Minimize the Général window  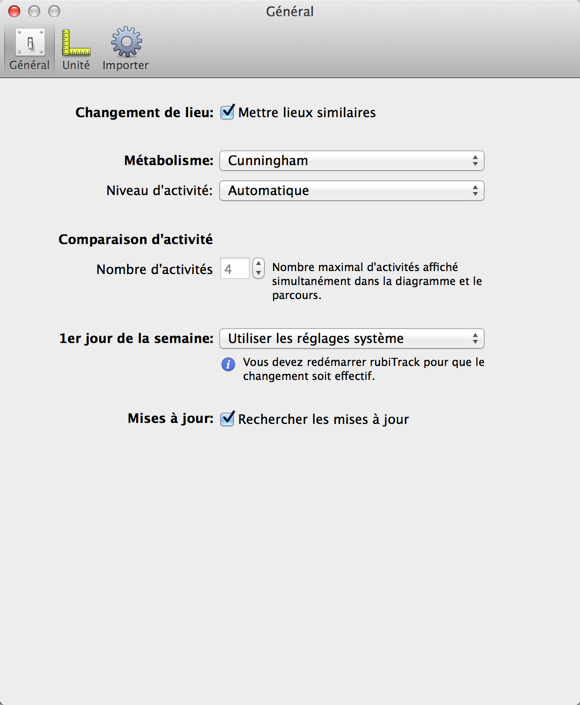pos(34,11)
